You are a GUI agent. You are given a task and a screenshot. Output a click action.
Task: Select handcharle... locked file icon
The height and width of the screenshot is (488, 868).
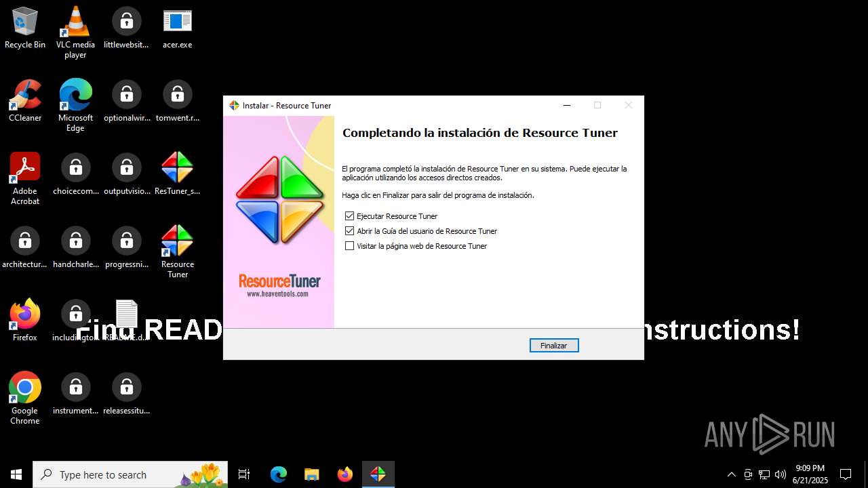[x=75, y=247]
